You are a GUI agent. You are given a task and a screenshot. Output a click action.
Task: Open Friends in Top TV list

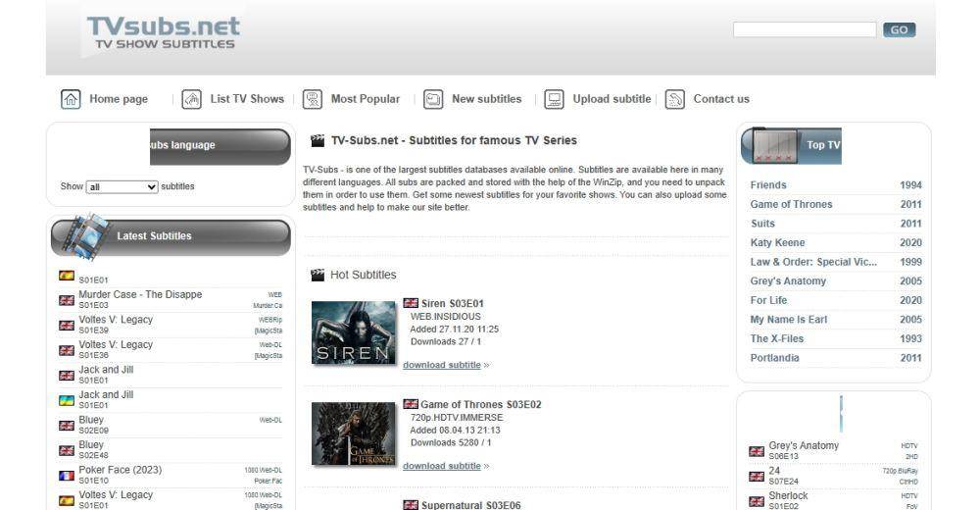[768, 185]
